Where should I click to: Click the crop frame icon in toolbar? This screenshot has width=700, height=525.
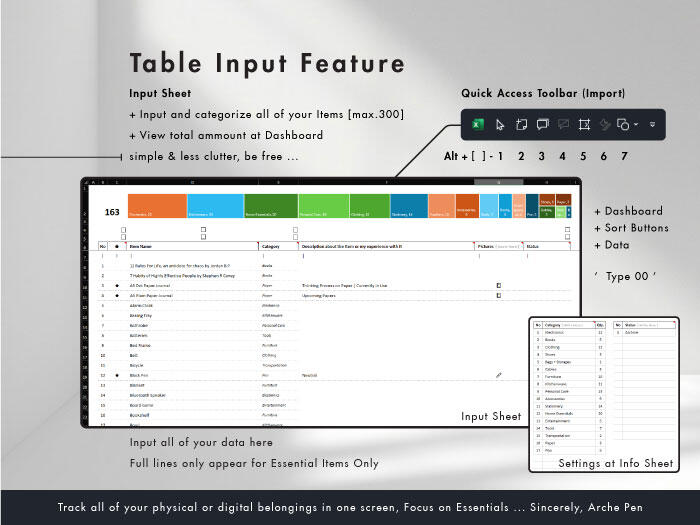pyautogui.click(x=584, y=124)
